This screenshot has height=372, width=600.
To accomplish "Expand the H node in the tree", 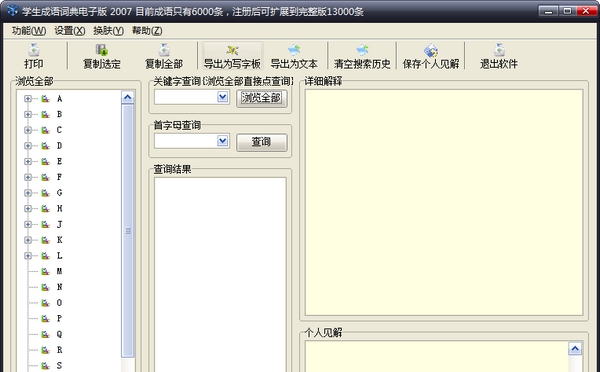I will tap(28, 209).
